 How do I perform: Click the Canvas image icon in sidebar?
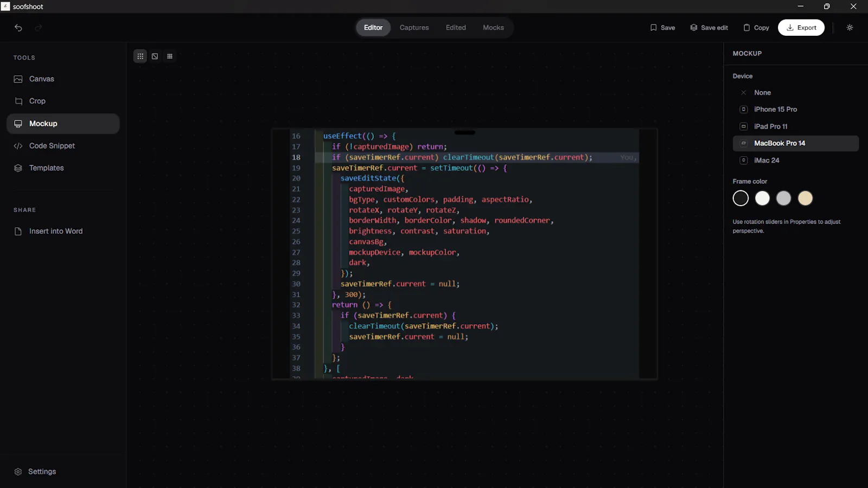click(18, 79)
